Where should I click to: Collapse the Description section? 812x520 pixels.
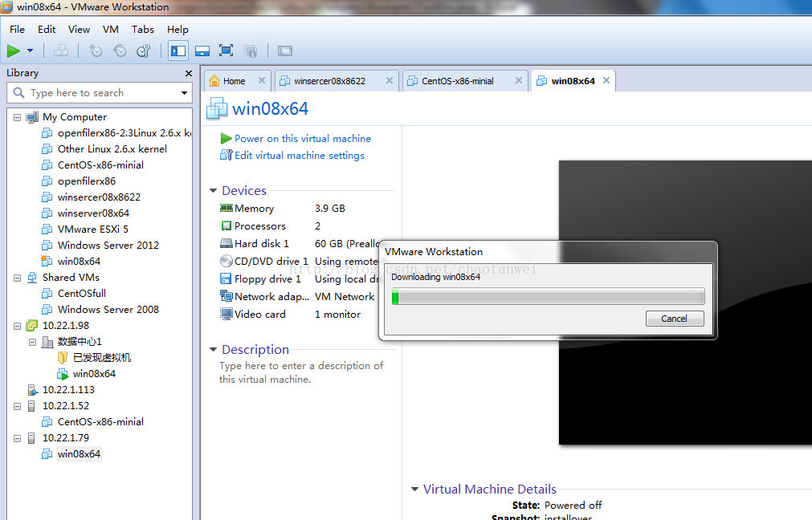213,350
